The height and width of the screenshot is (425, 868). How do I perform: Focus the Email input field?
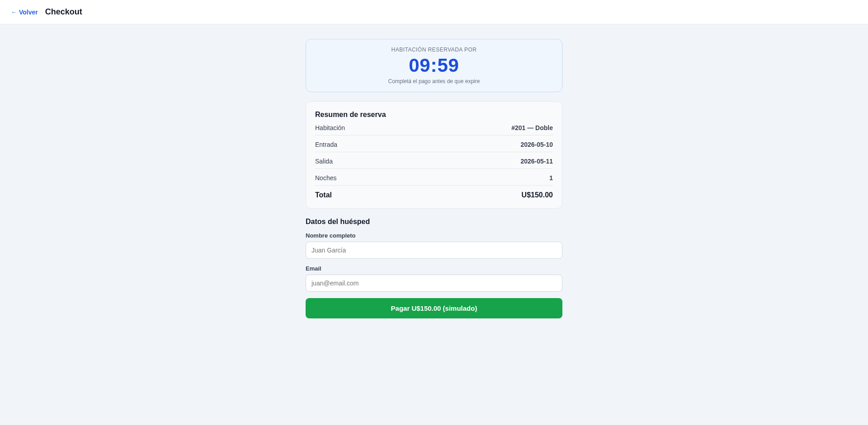[x=434, y=283]
